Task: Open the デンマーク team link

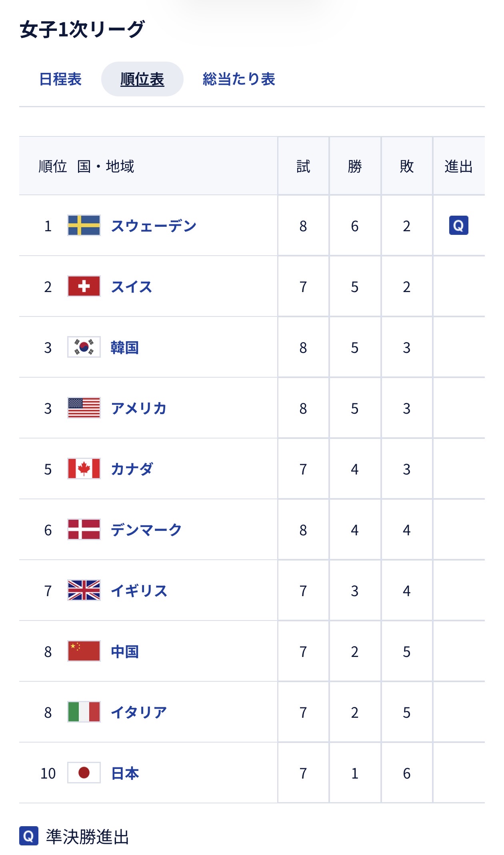Action: click(x=146, y=530)
